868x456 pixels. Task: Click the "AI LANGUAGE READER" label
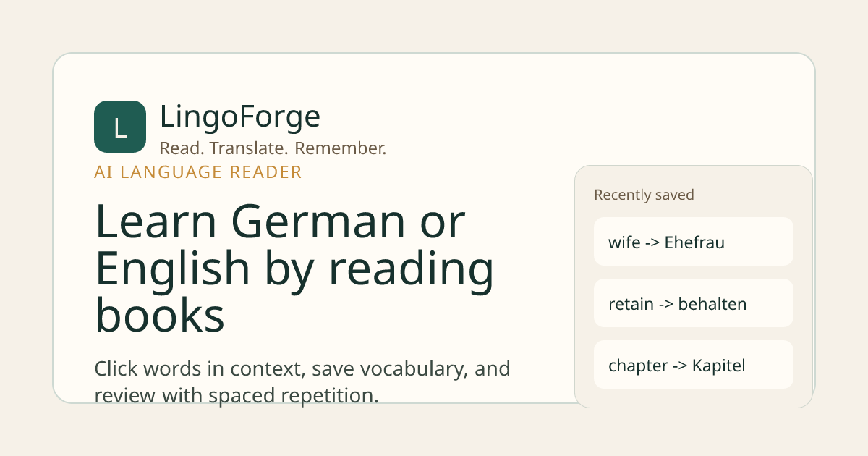click(x=198, y=172)
